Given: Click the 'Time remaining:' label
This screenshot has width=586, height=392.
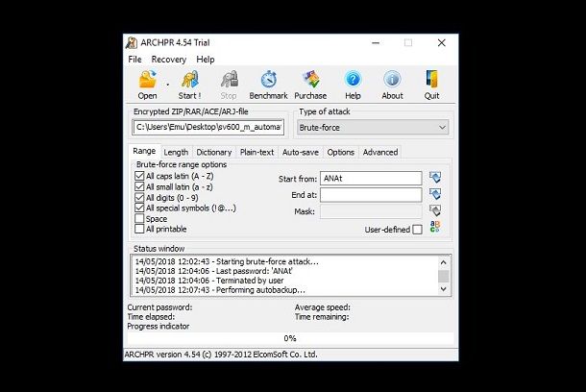Looking at the screenshot, I should pos(322,317).
